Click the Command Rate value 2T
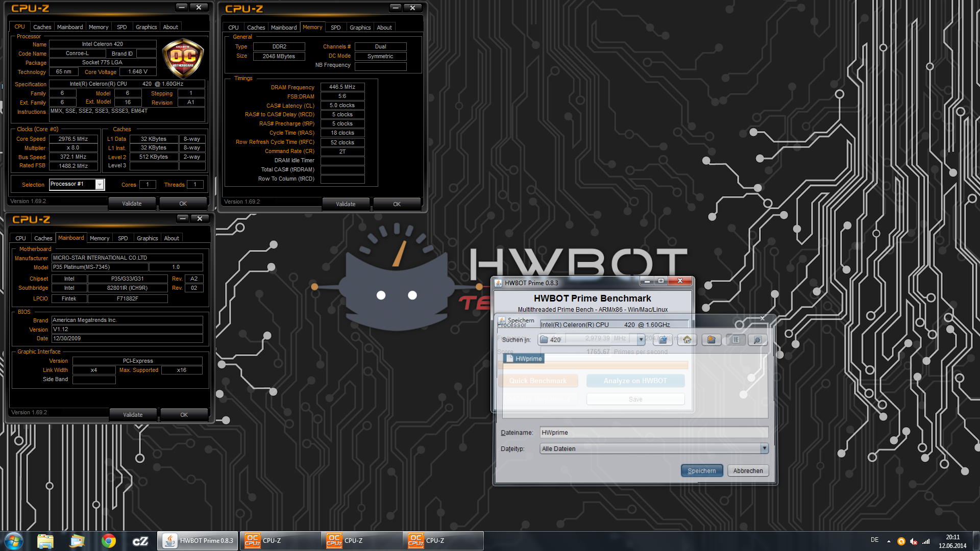980x551 pixels. point(342,152)
